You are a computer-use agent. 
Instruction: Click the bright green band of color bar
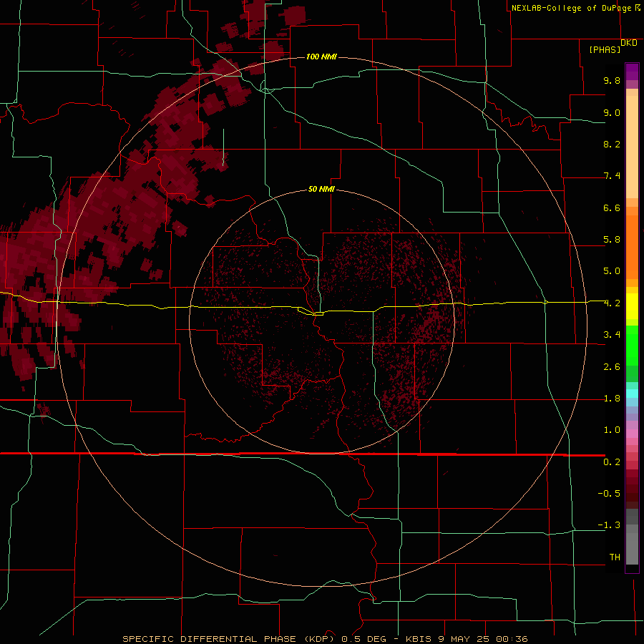[632, 346]
